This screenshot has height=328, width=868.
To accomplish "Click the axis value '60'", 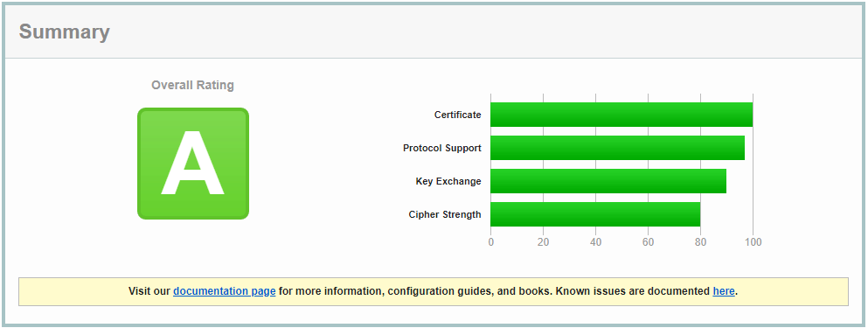I will coord(649,242).
